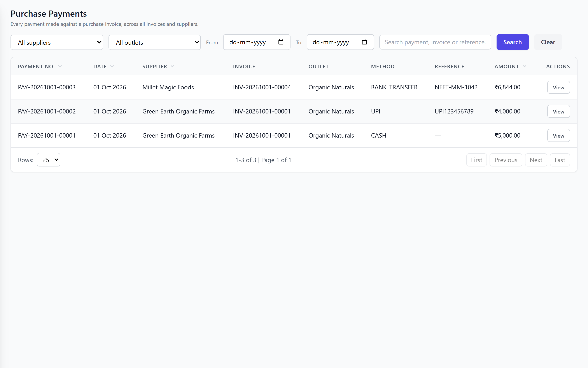Focus the search payment, invoice or reference field
Screen dimensions: 588x368
(x=435, y=42)
